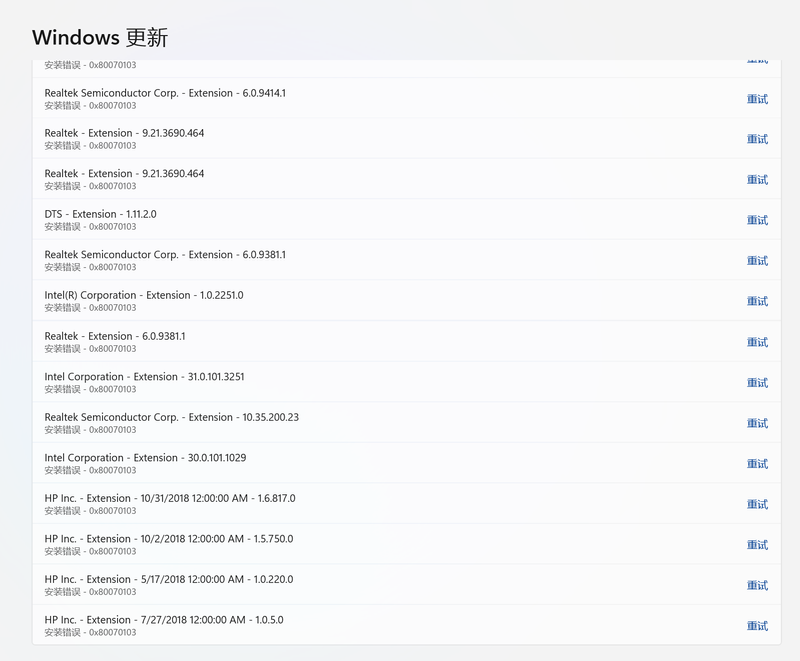Retry HP Inc. Extension 1.5.750.0 install
This screenshot has width=800, height=661.
[757, 545]
